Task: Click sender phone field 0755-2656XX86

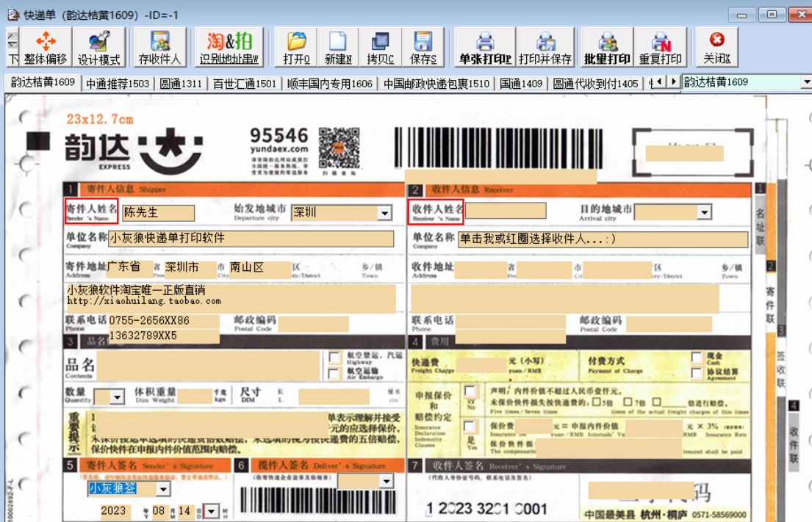Action: click(164, 321)
